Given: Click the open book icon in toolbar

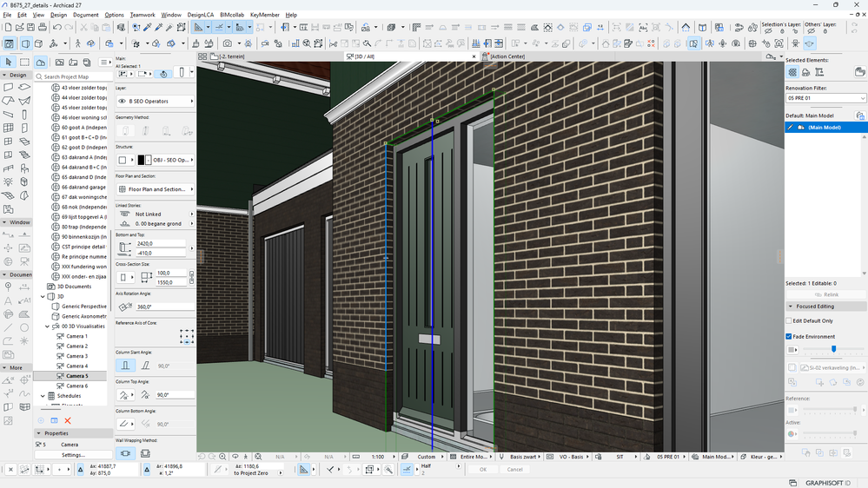Looking at the screenshot, I should tap(702, 27).
